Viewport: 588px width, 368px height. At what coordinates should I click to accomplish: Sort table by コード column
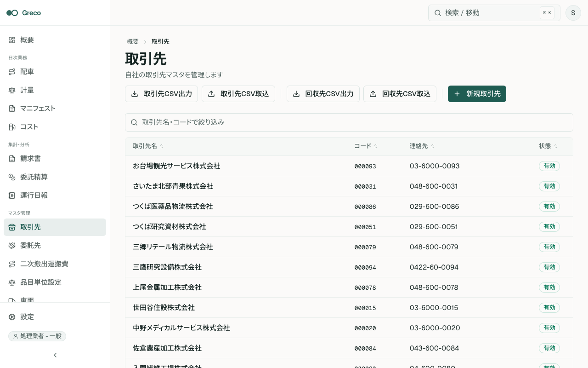[x=366, y=146]
